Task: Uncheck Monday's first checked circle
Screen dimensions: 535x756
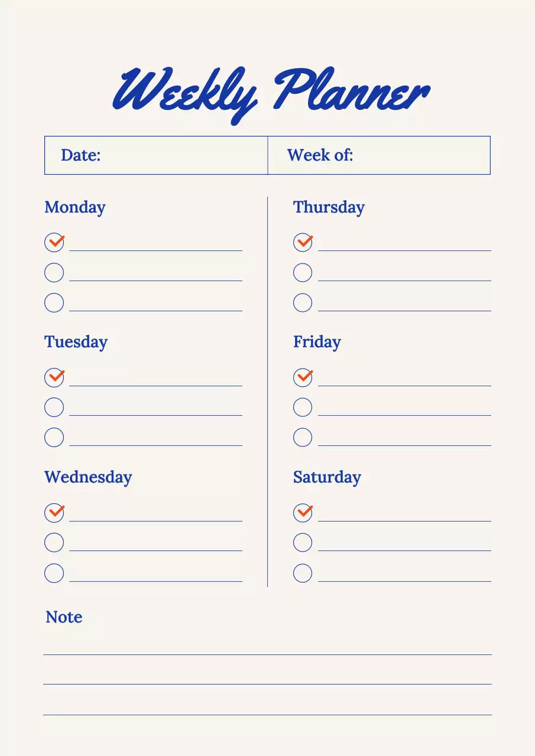Action: pyautogui.click(x=54, y=242)
